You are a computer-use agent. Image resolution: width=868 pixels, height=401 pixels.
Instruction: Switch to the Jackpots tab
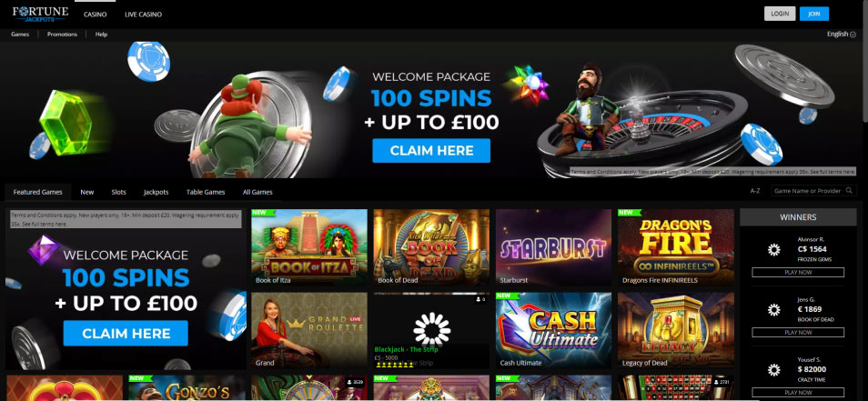click(156, 193)
